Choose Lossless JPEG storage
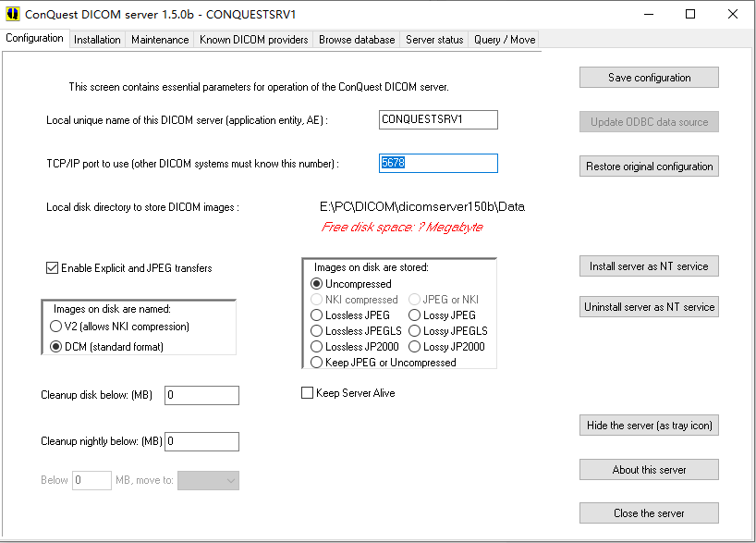Viewport: 756px width, 543px height. [x=350, y=315]
